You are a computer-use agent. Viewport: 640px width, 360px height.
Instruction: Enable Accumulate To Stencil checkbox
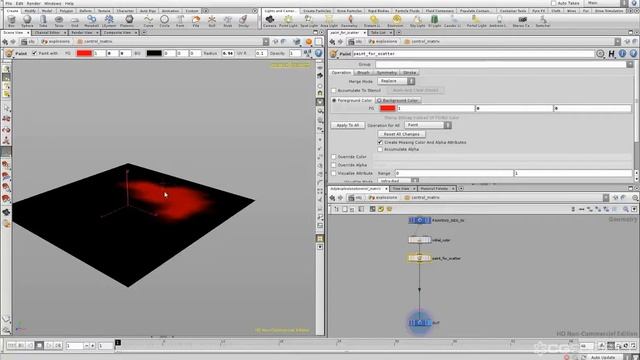(333, 90)
